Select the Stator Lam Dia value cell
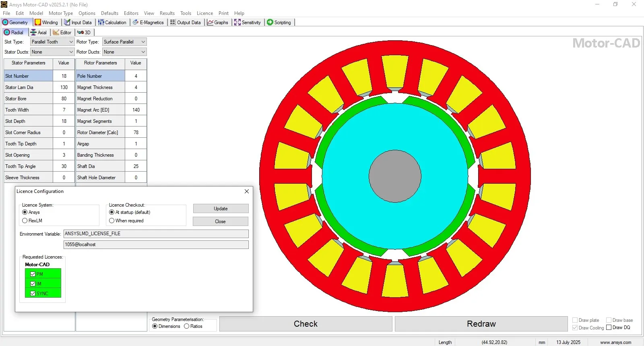Viewport: 644px width, 346px height. click(64, 87)
